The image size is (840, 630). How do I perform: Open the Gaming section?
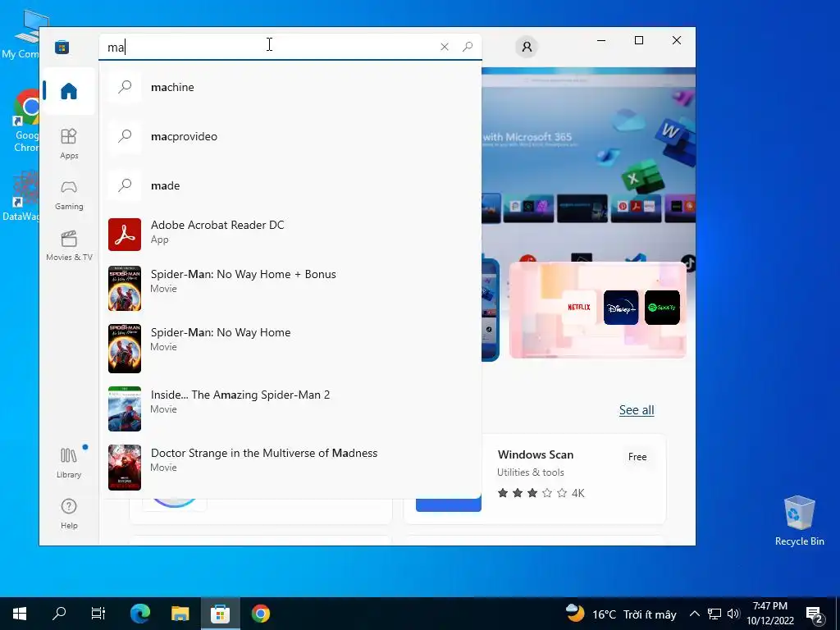tap(69, 194)
